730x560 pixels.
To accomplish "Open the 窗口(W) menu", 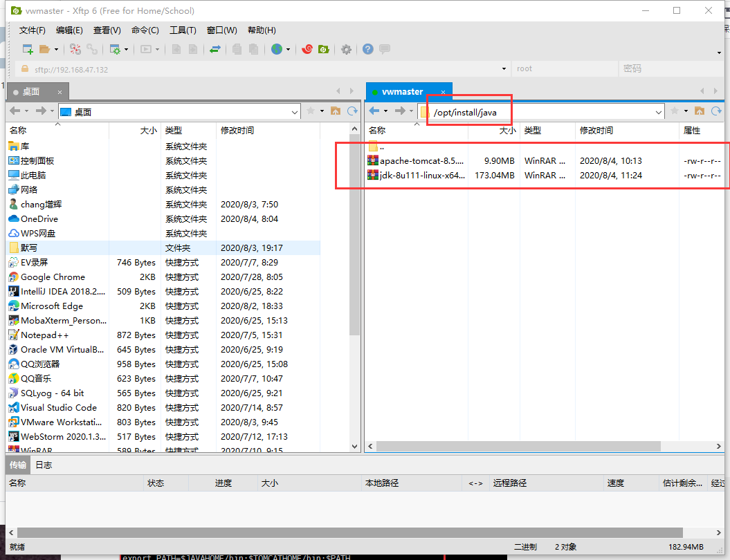I will pyautogui.click(x=222, y=30).
